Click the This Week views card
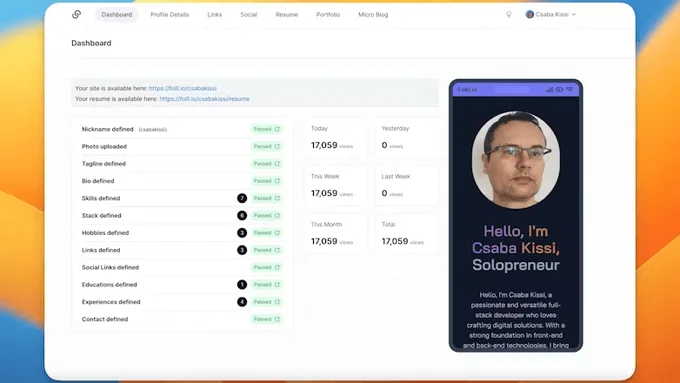Image resolution: width=680 pixels, height=383 pixels. [336, 186]
